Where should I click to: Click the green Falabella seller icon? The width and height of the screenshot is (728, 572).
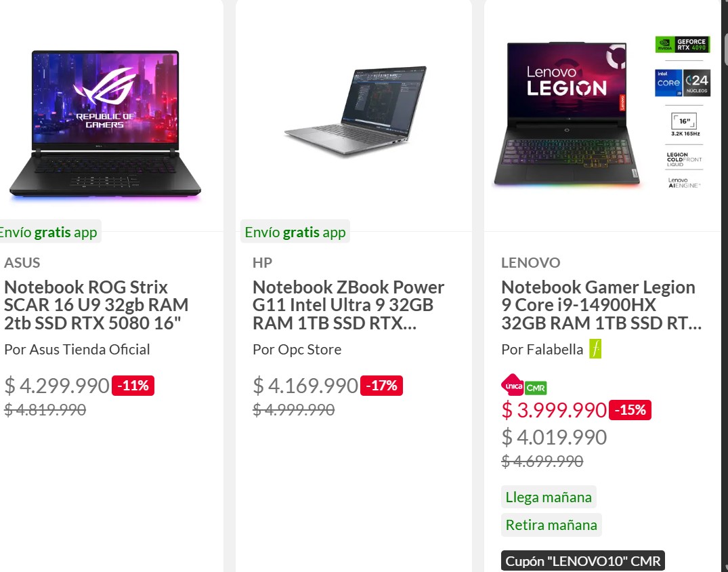point(595,349)
